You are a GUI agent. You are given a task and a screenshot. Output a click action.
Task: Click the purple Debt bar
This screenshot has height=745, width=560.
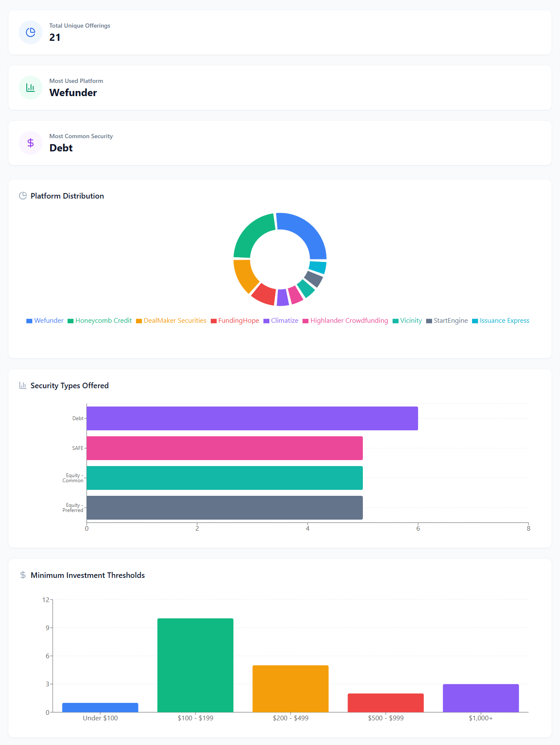point(252,418)
